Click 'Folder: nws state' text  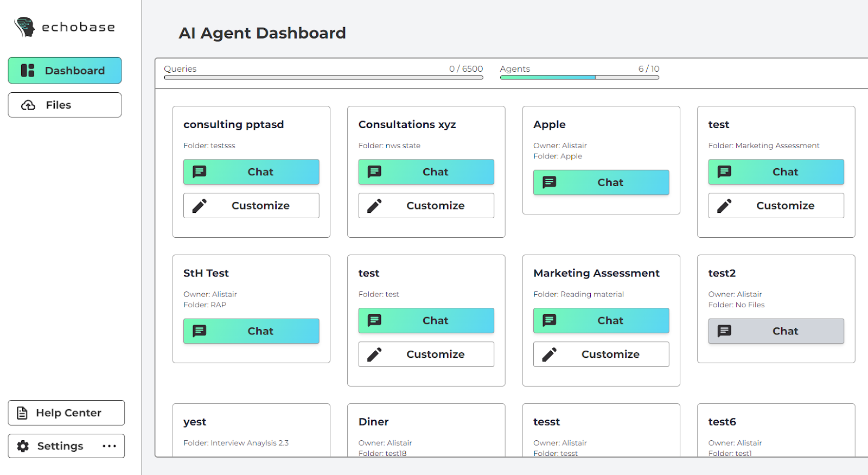(390, 146)
